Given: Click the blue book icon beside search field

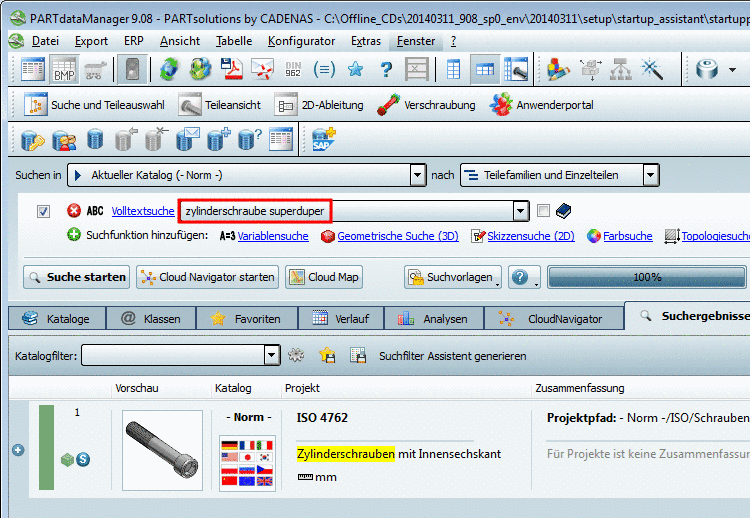Looking at the screenshot, I should (563, 210).
